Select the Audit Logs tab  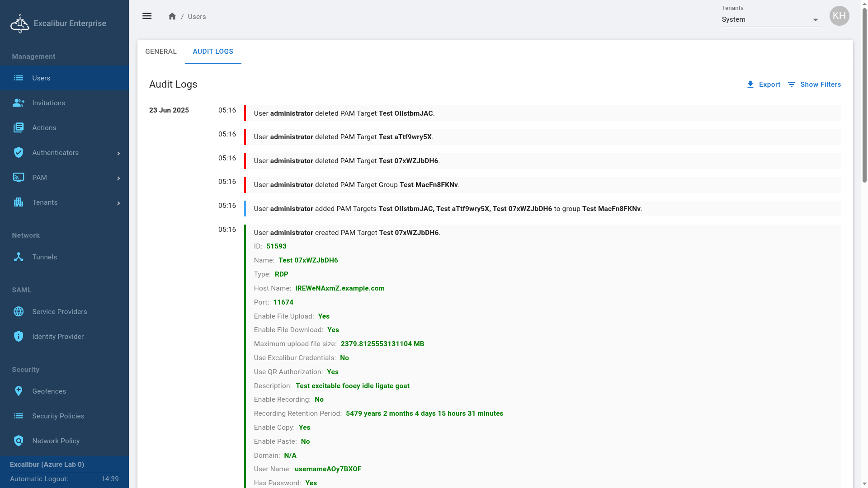[x=213, y=52]
